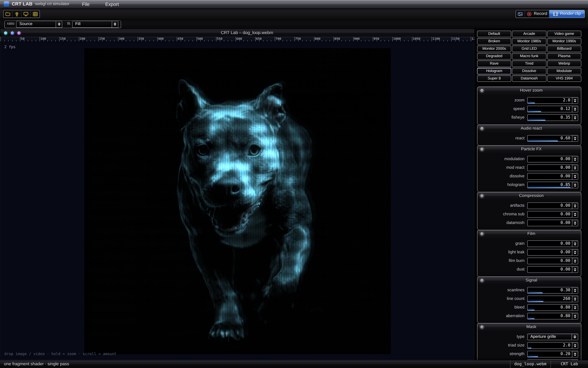Screen dimensions: 588x368
Task: Select the webcam source icon
Action: point(17,14)
